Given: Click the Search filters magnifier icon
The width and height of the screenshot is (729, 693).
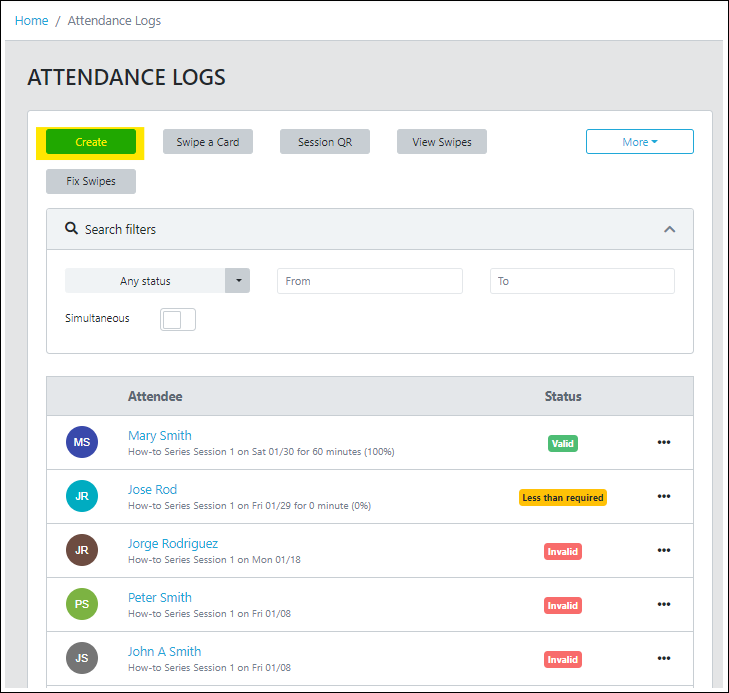Looking at the screenshot, I should (x=71, y=228).
